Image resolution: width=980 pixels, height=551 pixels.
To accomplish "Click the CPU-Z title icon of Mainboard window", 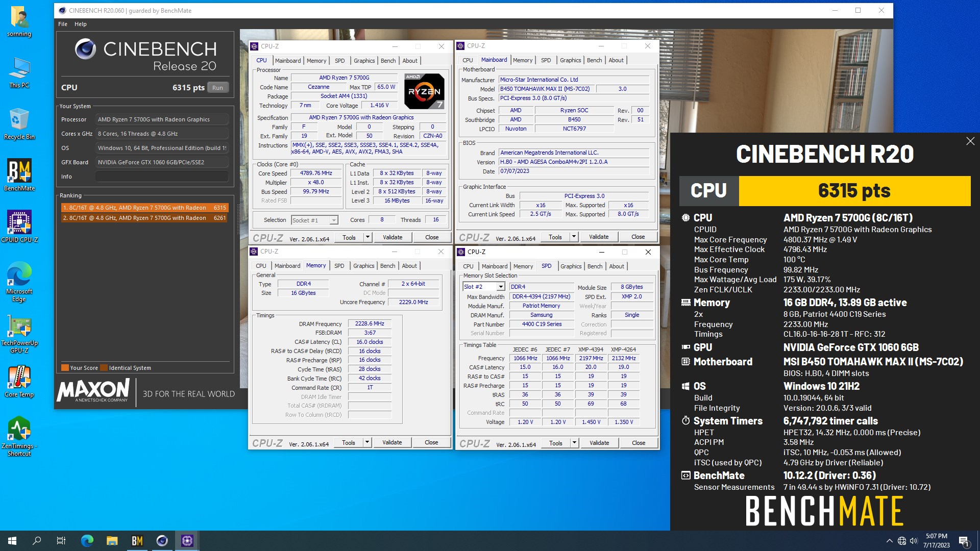I will [460, 46].
